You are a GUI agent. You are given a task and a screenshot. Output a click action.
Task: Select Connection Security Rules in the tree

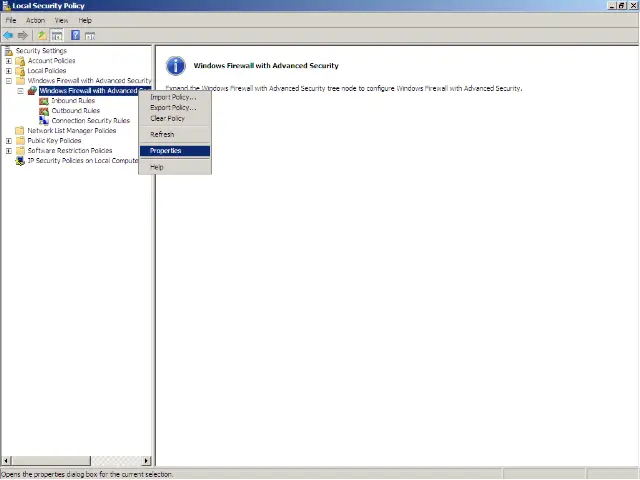[x=91, y=121]
